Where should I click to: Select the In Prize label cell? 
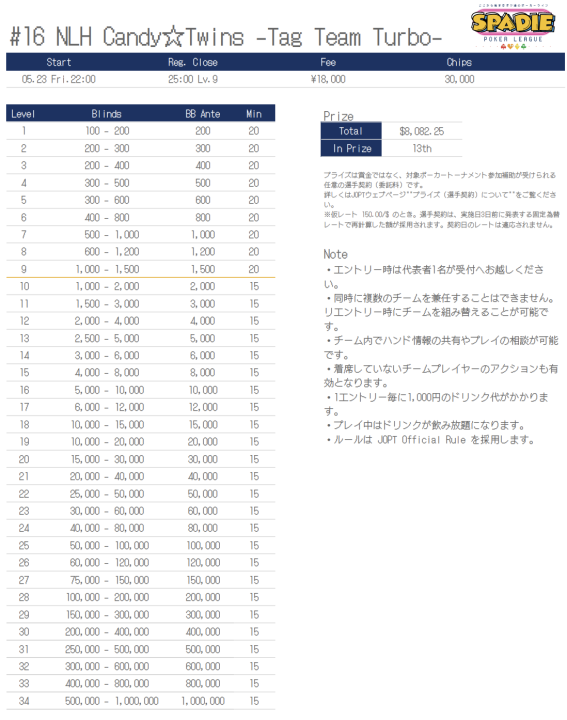[x=351, y=148]
